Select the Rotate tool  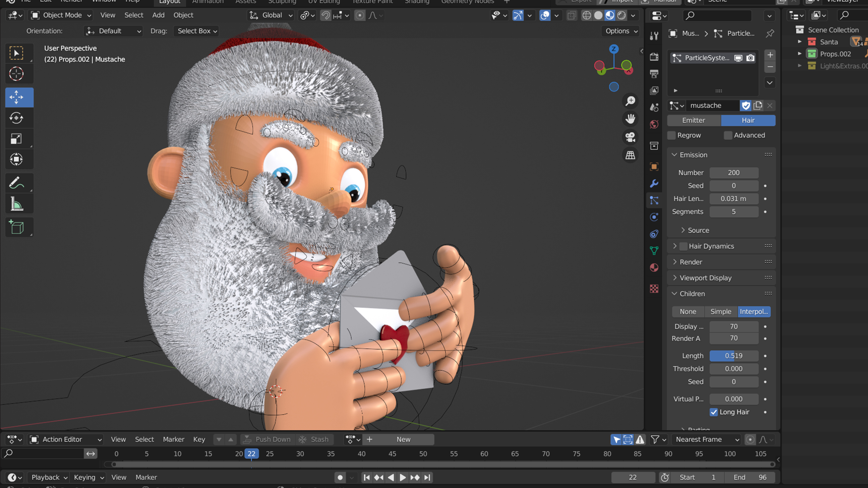[x=16, y=118]
